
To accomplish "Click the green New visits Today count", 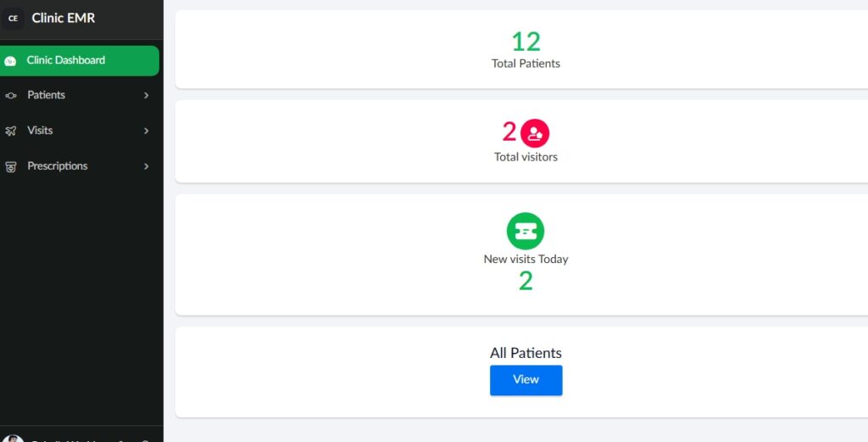I will (526, 282).
